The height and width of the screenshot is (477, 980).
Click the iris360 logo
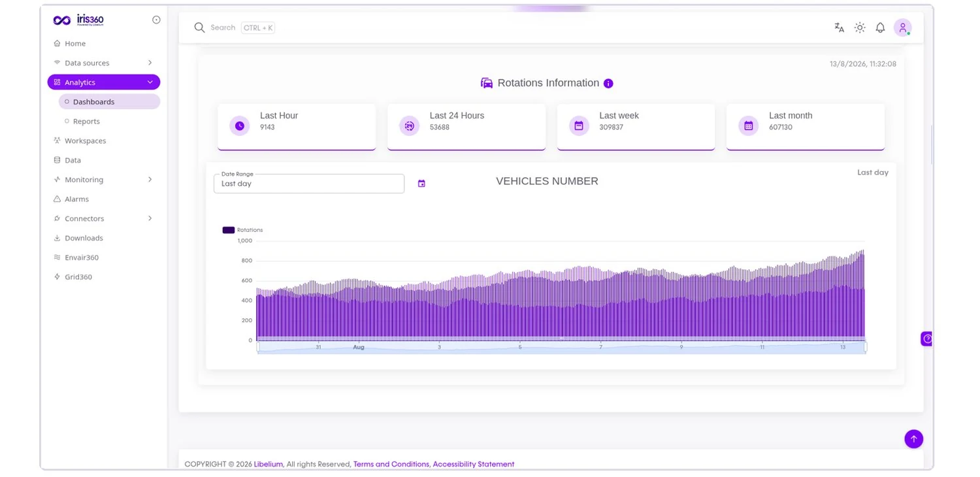(x=78, y=20)
